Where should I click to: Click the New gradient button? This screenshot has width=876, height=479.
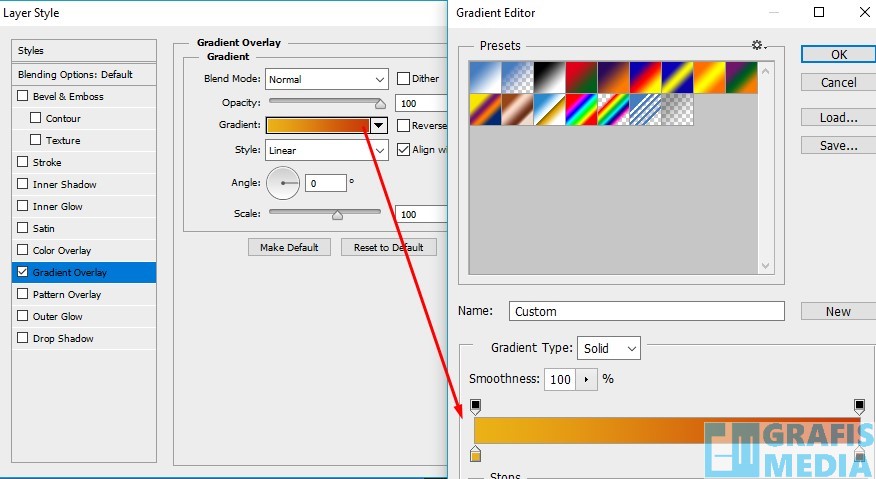click(x=838, y=311)
